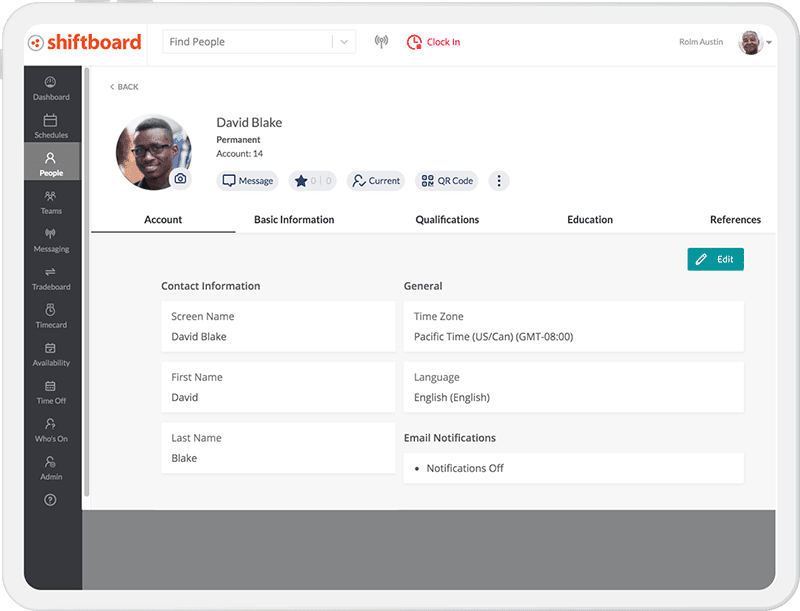Screen dimensions: 800x611
Task: Show David Blake's QR Code
Action: point(446,181)
